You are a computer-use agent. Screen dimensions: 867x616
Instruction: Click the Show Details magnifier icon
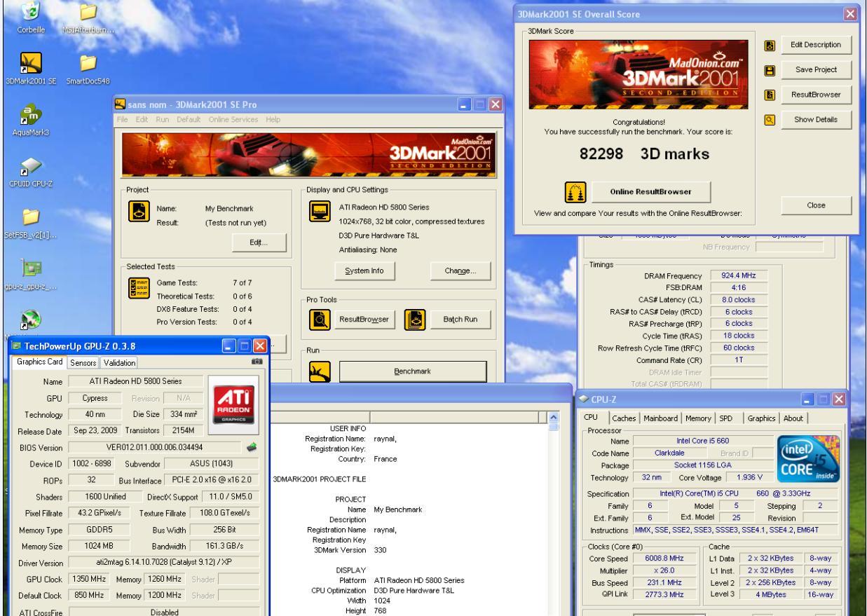770,120
